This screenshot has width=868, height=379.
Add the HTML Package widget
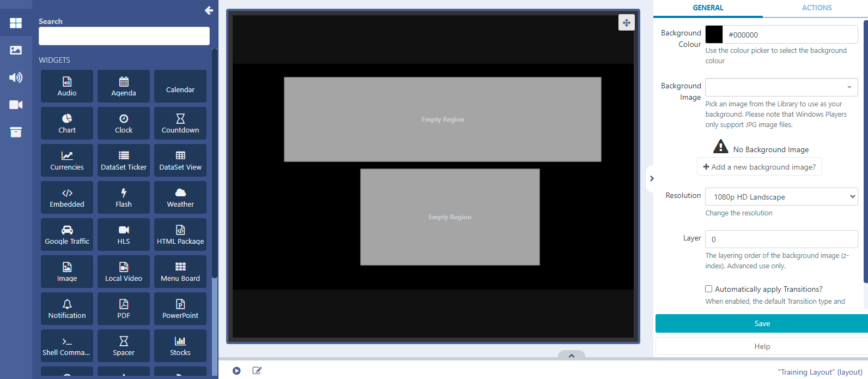(x=180, y=234)
